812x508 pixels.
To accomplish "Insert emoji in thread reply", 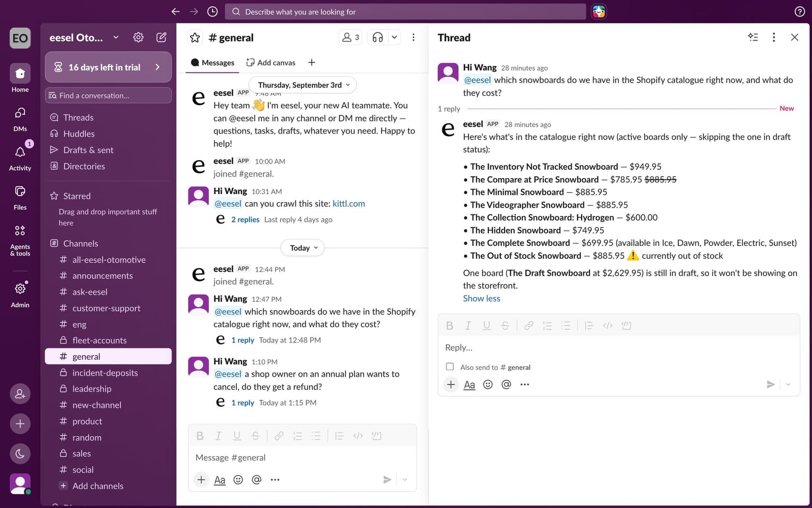I will [488, 385].
